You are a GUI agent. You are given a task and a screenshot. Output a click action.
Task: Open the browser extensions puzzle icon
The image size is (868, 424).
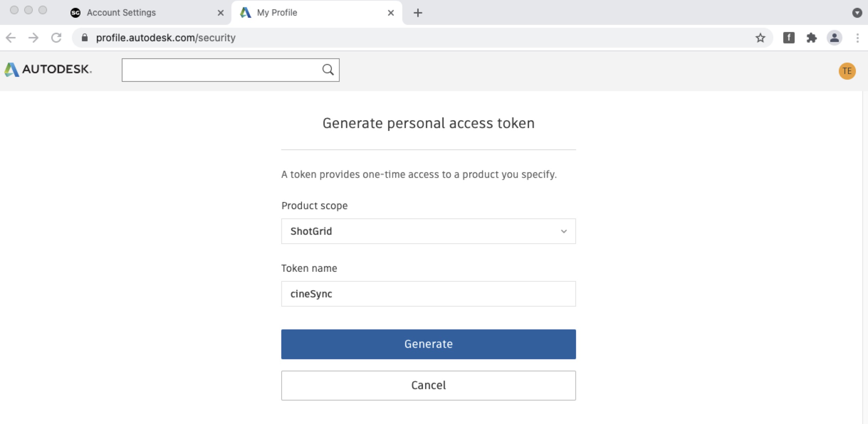811,38
